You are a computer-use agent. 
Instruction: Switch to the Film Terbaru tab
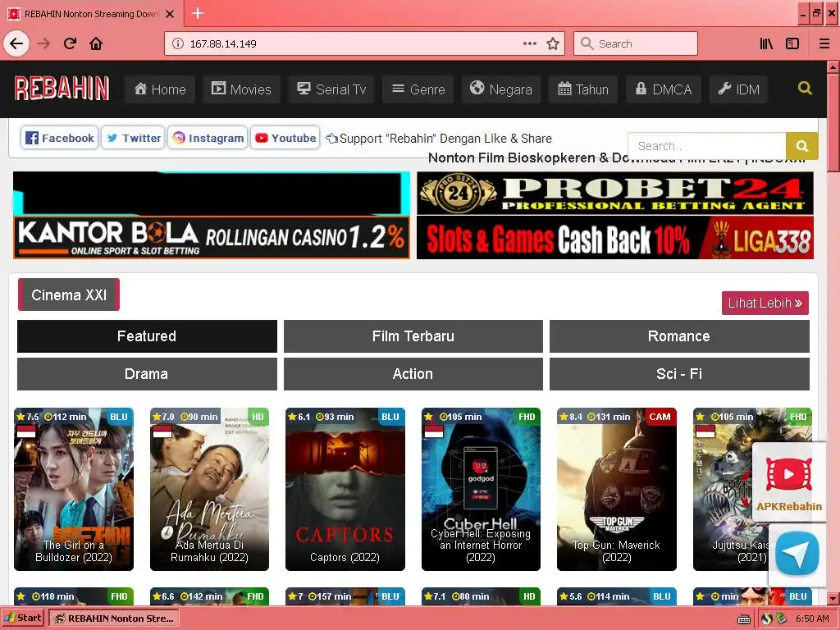[x=413, y=336]
